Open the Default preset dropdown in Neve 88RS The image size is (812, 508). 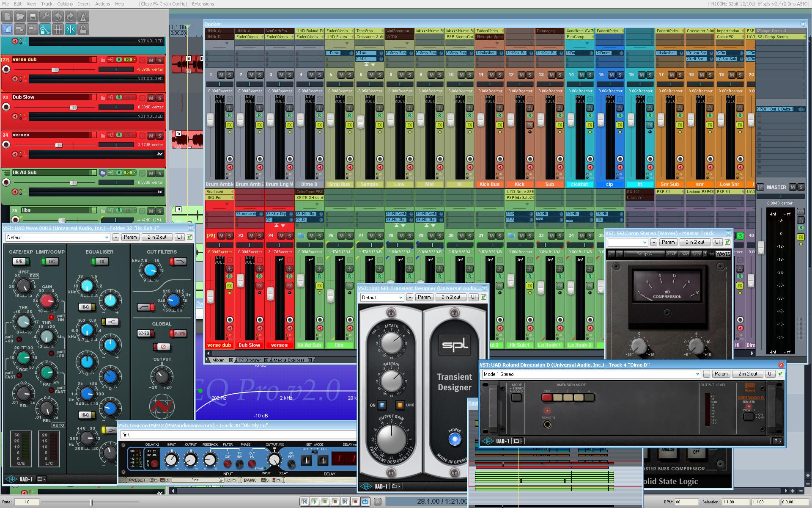tap(58, 237)
